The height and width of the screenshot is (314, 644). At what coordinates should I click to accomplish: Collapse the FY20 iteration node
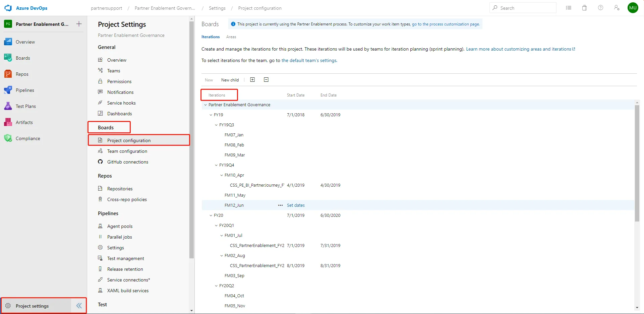211,215
